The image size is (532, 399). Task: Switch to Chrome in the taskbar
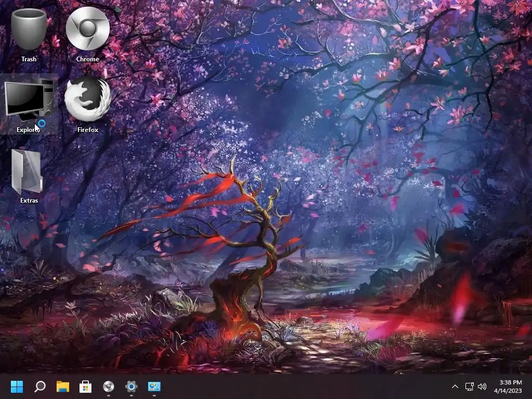[108, 386]
